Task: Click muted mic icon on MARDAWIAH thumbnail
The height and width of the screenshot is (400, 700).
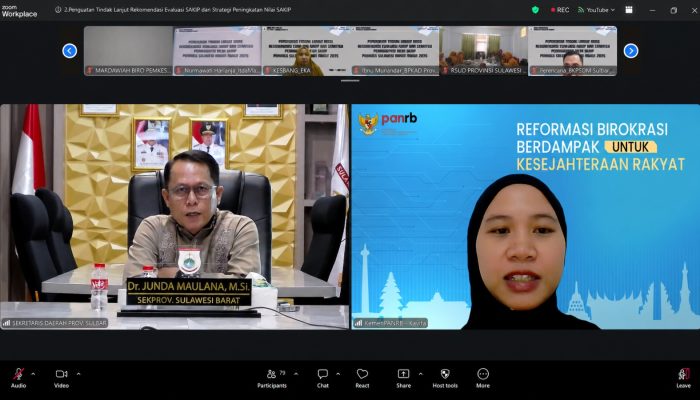Action: [89, 71]
